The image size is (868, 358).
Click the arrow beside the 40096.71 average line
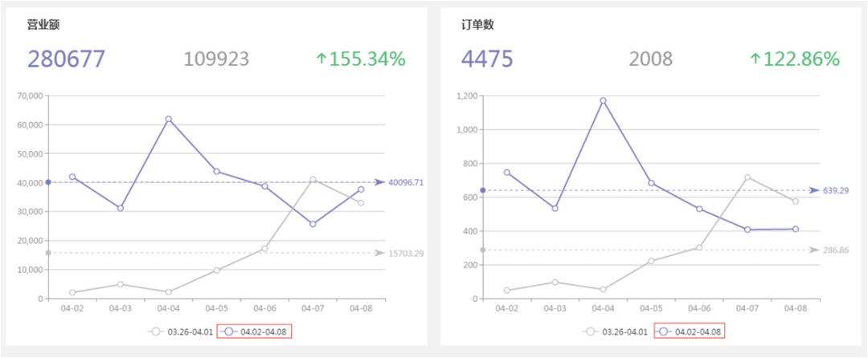coord(379,182)
